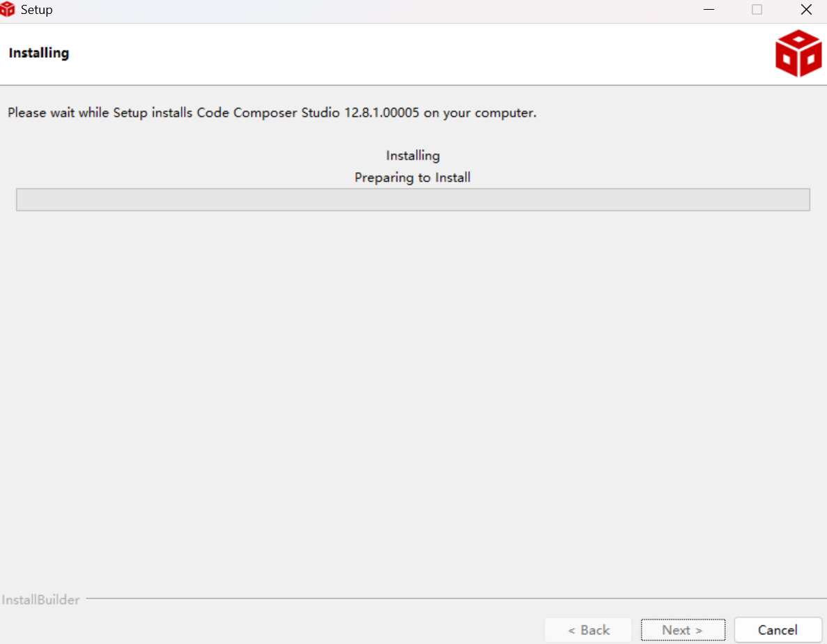This screenshot has height=644, width=827.
Task: Click the Back button
Action: coord(588,629)
